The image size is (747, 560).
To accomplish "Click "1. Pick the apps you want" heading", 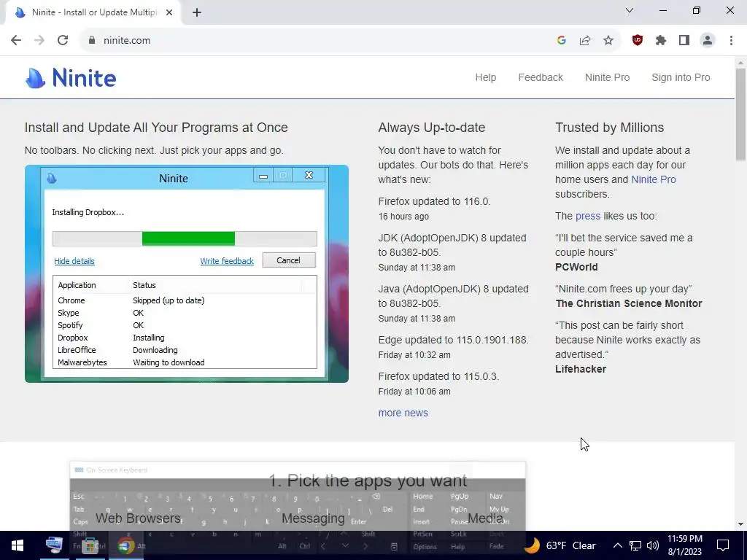I will pos(368,481).
